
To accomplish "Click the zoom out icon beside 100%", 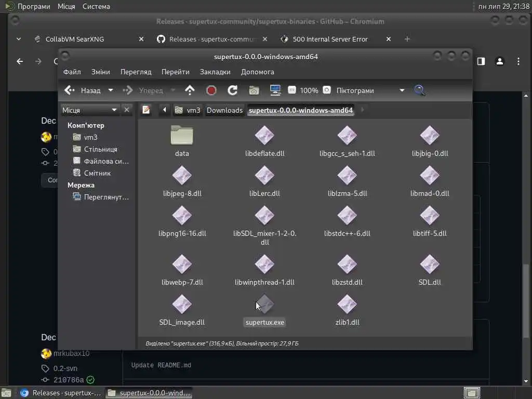I will 292,90.
